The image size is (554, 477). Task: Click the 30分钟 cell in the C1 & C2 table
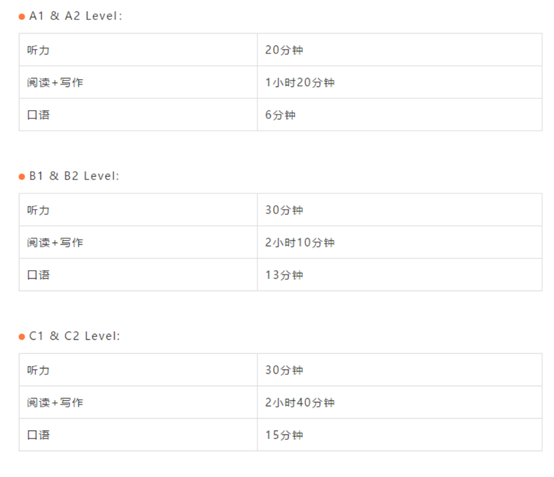click(x=400, y=370)
